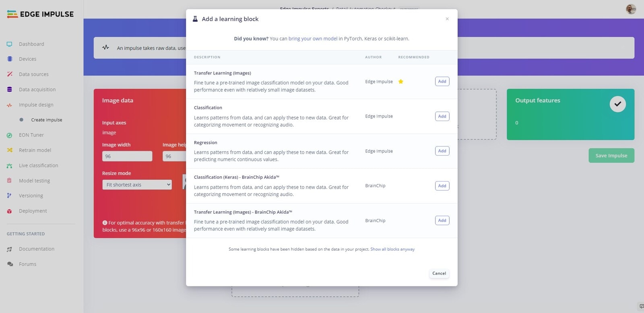This screenshot has width=644, height=313.
Task: Click the Data acquisition database icon
Action: pos(10,89)
